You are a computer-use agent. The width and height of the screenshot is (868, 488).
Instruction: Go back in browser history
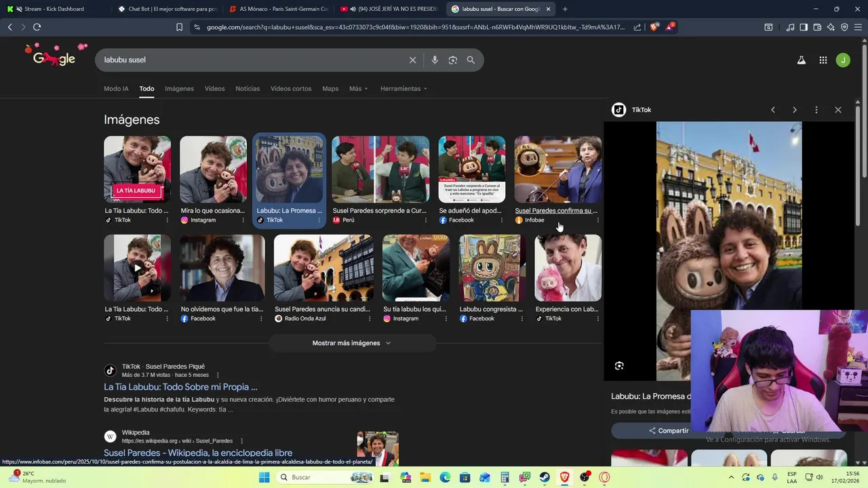coord(9,27)
